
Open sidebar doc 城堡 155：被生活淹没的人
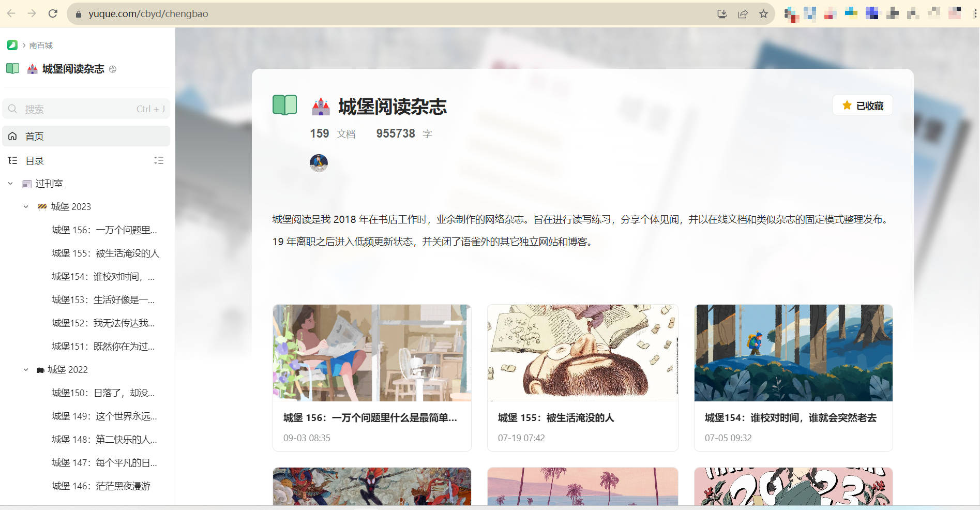coord(105,253)
